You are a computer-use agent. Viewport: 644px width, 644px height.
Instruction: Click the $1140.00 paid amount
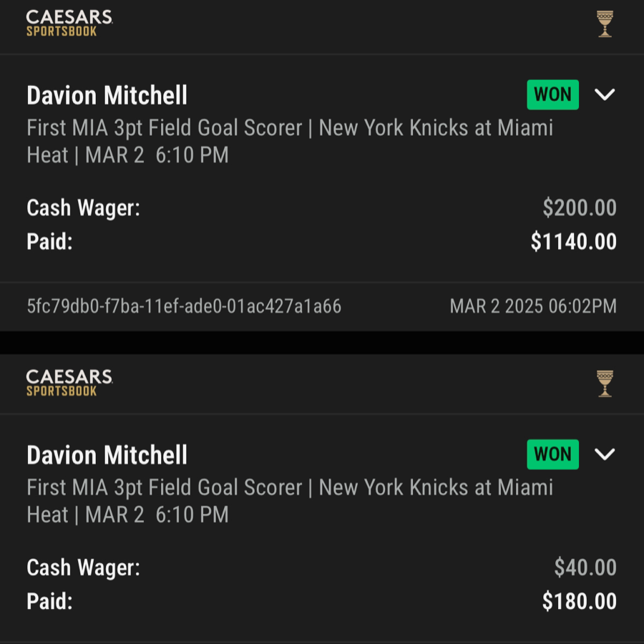pyautogui.click(x=572, y=242)
